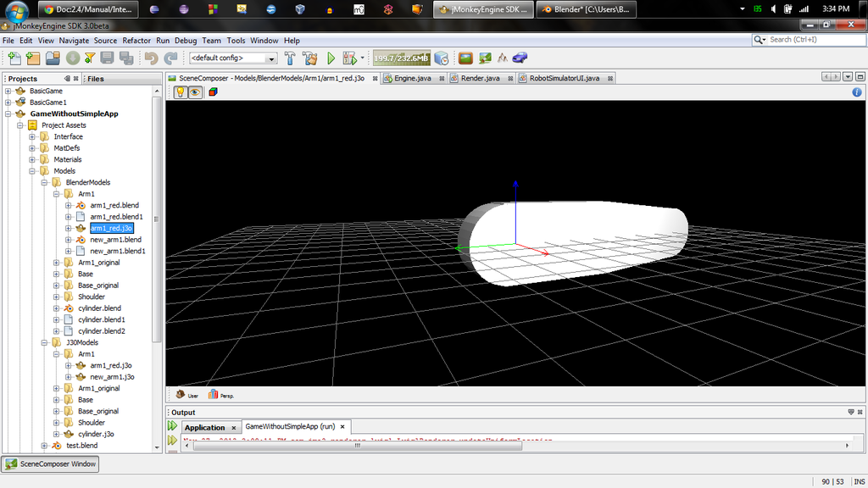Click the New File toolbar icon
This screenshot has height=488, width=868.
[x=14, y=58]
